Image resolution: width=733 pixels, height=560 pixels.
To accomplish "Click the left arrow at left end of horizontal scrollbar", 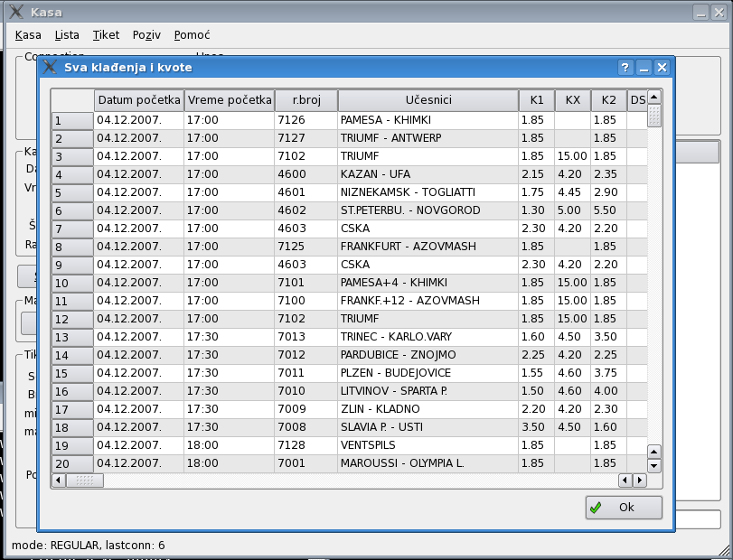I will click(x=59, y=481).
